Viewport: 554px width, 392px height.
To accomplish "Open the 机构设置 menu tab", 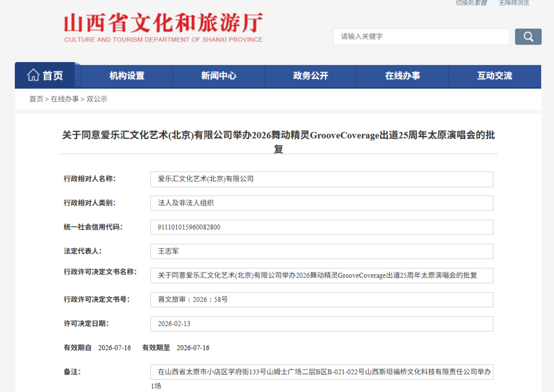I will click(127, 76).
